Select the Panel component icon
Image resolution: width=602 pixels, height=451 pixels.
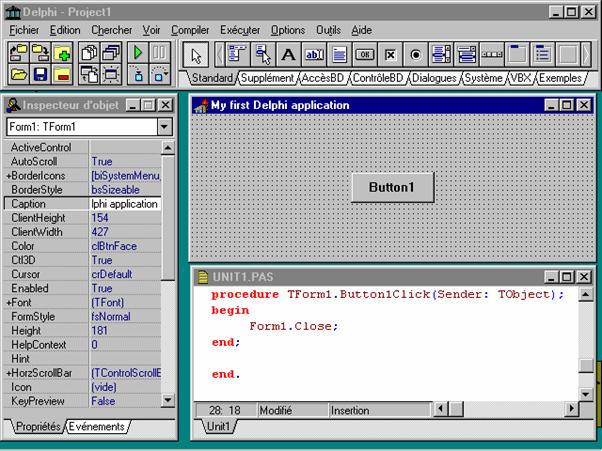[568, 55]
